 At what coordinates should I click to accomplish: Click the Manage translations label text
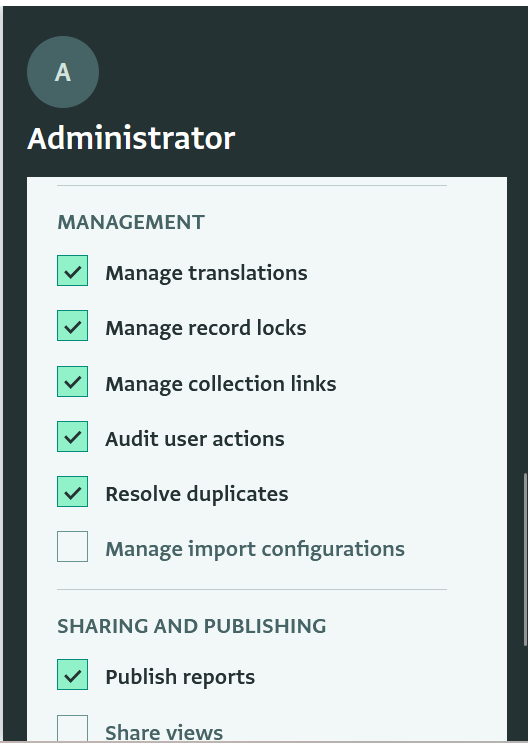pos(206,273)
